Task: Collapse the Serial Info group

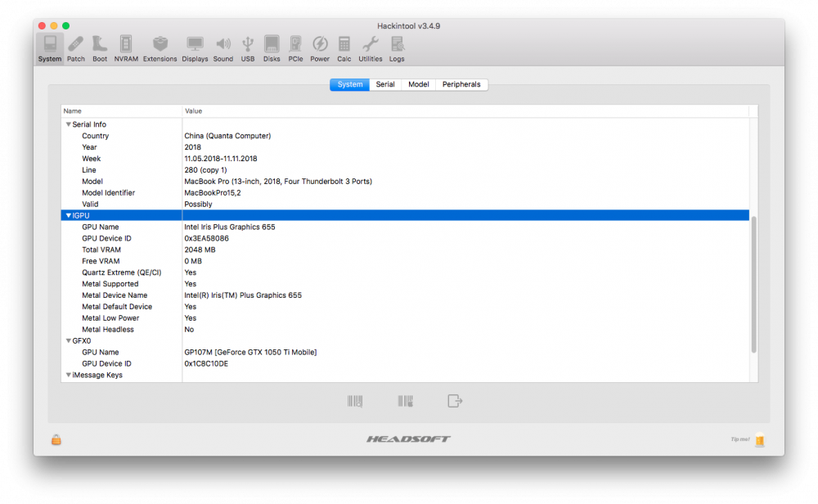Action: [x=69, y=124]
